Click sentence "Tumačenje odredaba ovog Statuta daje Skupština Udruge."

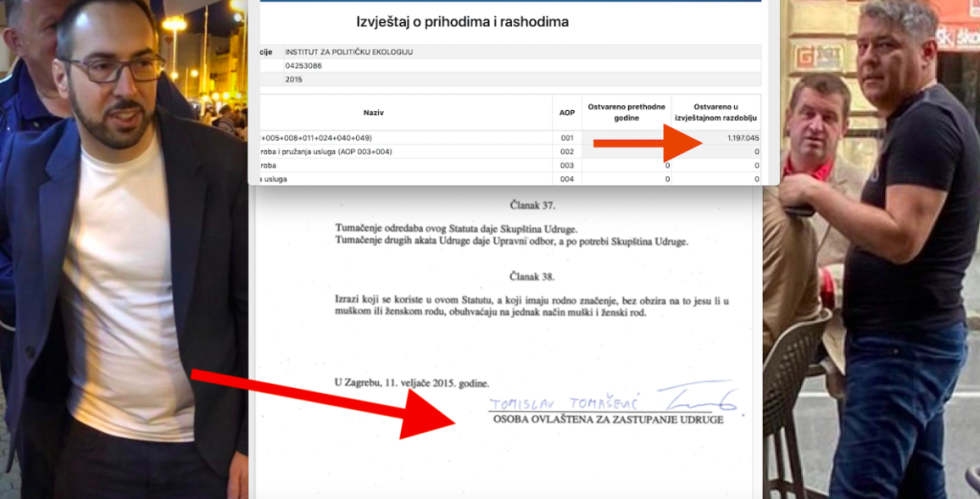coord(456,228)
